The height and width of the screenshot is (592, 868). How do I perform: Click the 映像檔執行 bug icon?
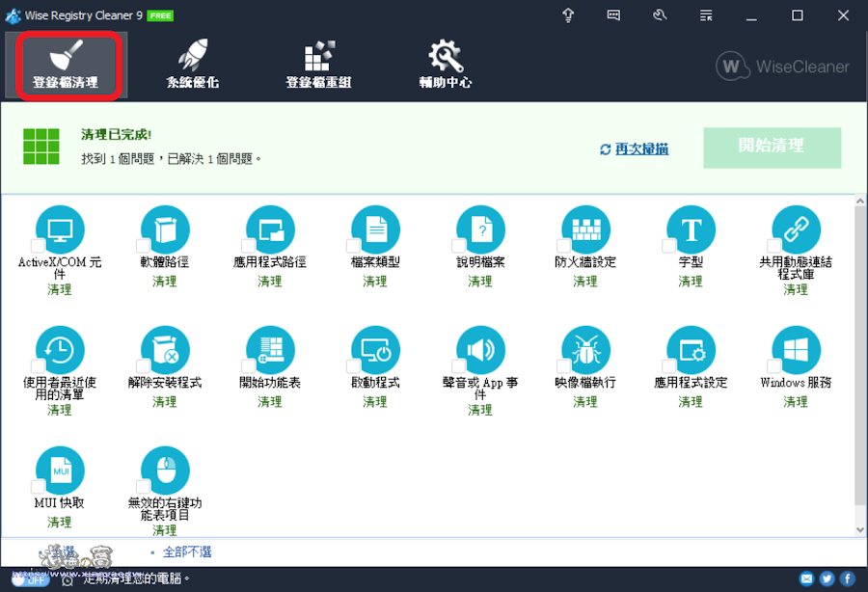(x=585, y=350)
